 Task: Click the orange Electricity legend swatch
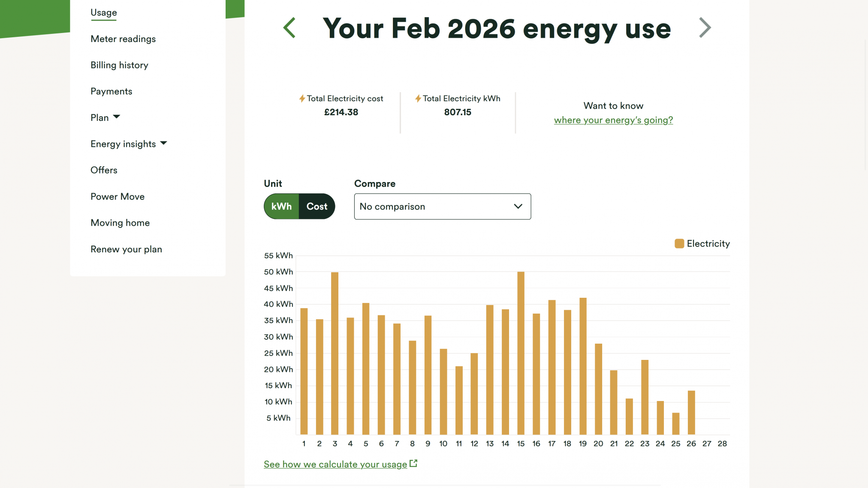click(679, 244)
